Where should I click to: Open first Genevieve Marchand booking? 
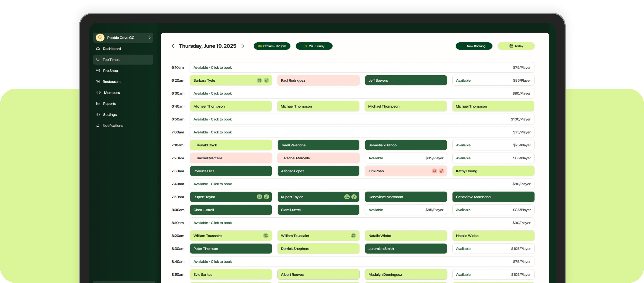[406, 197]
